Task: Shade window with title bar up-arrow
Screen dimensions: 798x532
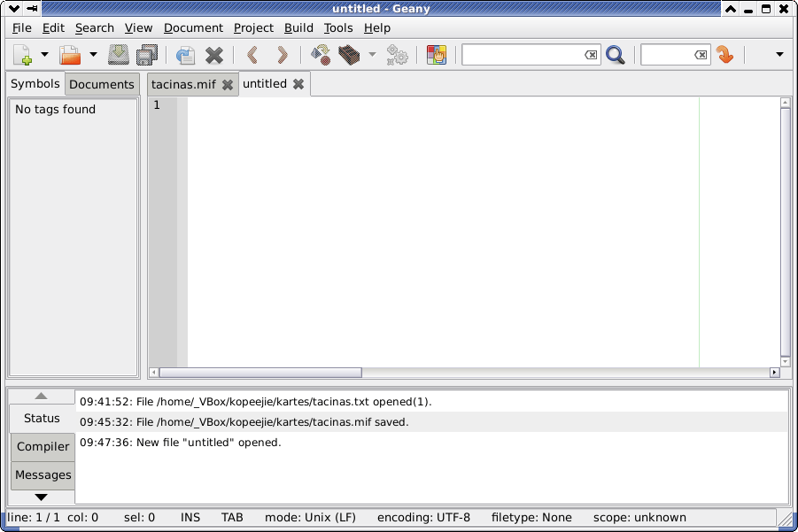Action: click(731, 9)
